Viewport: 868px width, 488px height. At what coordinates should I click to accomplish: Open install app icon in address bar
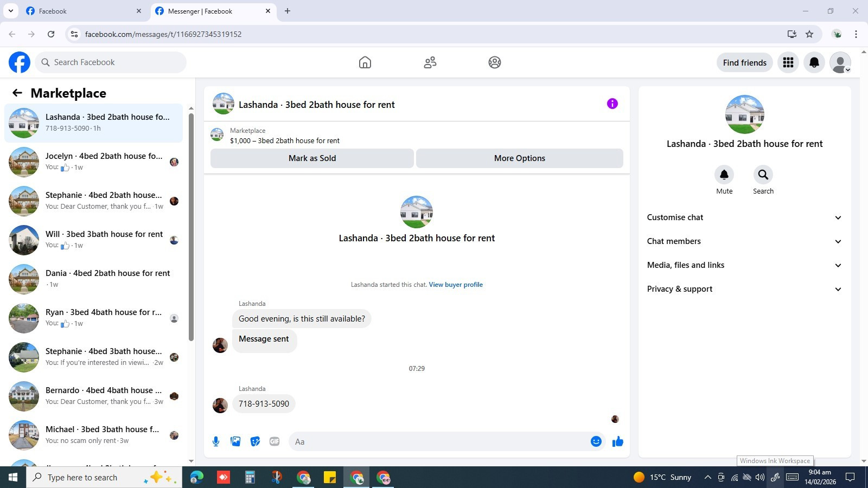coord(792,34)
